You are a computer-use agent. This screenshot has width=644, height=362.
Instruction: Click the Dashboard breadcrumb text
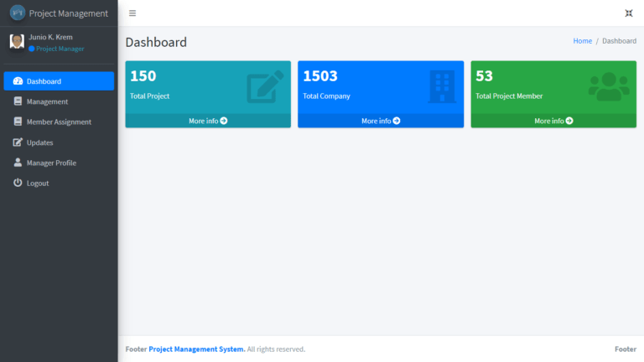(x=619, y=40)
